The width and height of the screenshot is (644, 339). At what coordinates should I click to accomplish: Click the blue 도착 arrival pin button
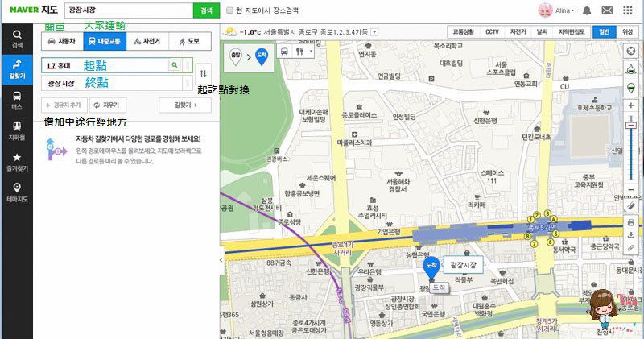262,57
